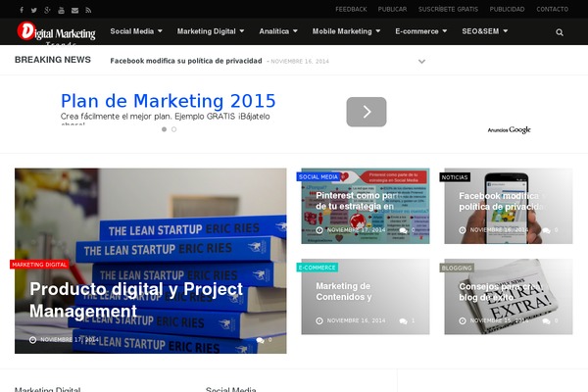Open the Publicar link

tap(392, 10)
